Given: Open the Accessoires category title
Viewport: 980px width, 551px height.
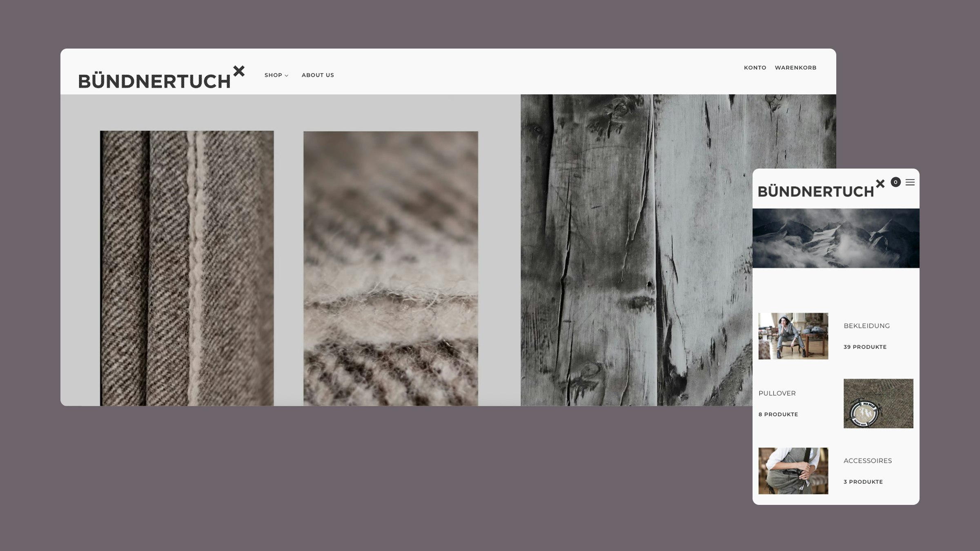Looking at the screenshot, I should click(867, 460).
